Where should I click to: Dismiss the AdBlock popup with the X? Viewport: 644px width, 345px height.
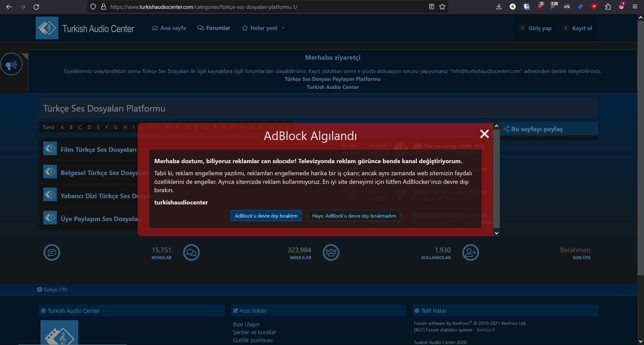coord(485,134)
